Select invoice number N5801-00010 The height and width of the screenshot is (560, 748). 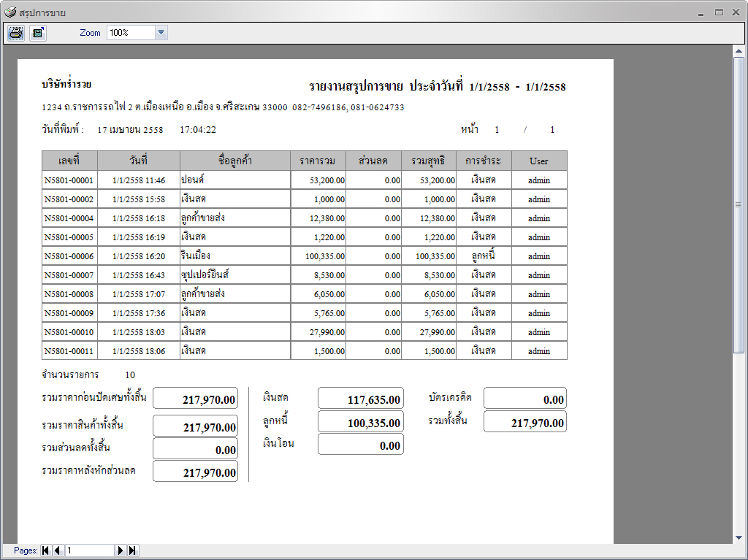69,332
